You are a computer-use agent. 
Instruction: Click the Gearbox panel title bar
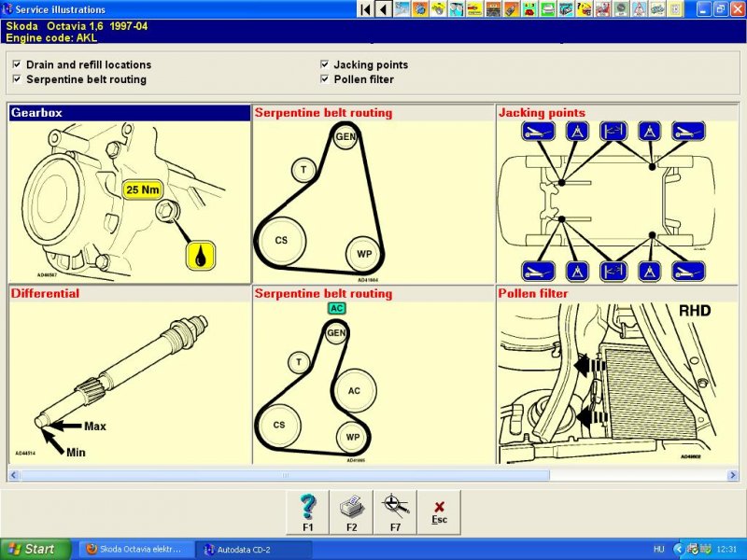point(130,113)
